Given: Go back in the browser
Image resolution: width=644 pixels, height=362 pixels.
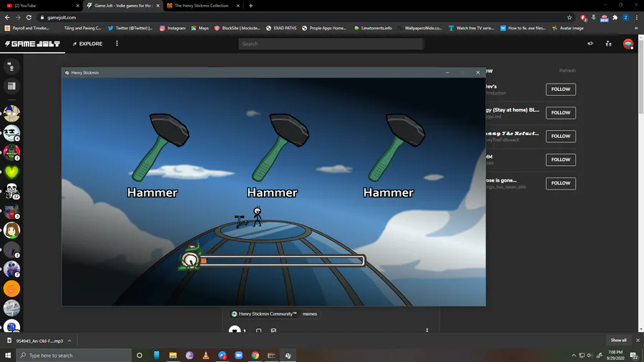Looking at the screenshot, I should coord(7,17).
